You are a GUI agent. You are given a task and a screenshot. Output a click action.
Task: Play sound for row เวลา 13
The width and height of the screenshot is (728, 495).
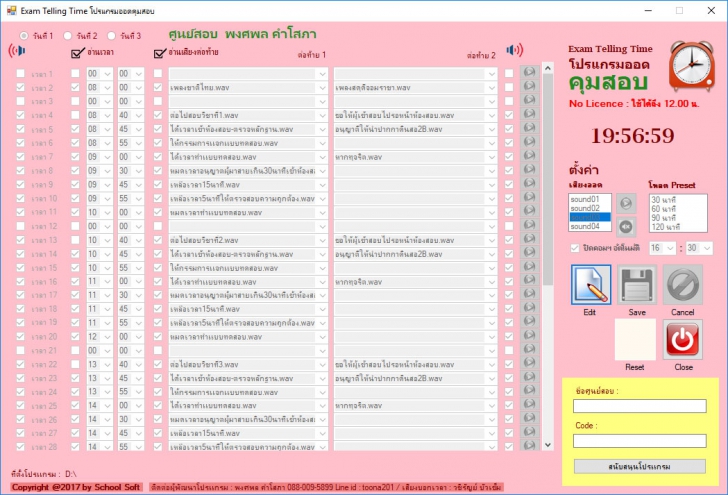(529, 239)
